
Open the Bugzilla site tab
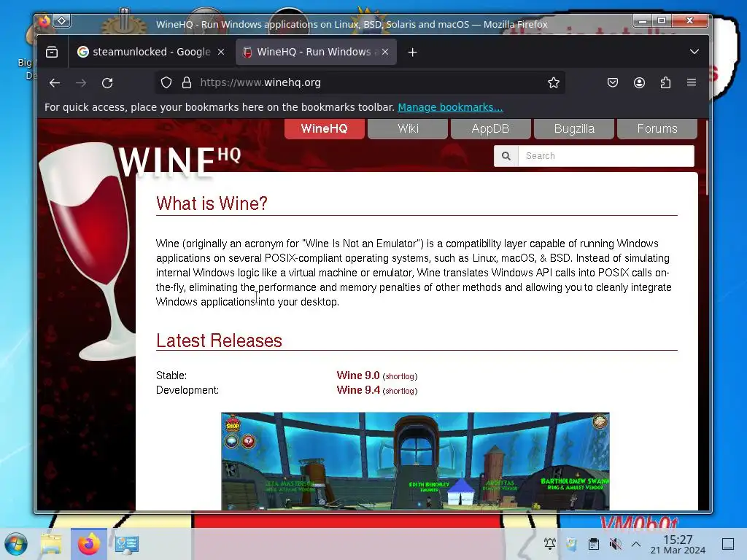(574, 128)
